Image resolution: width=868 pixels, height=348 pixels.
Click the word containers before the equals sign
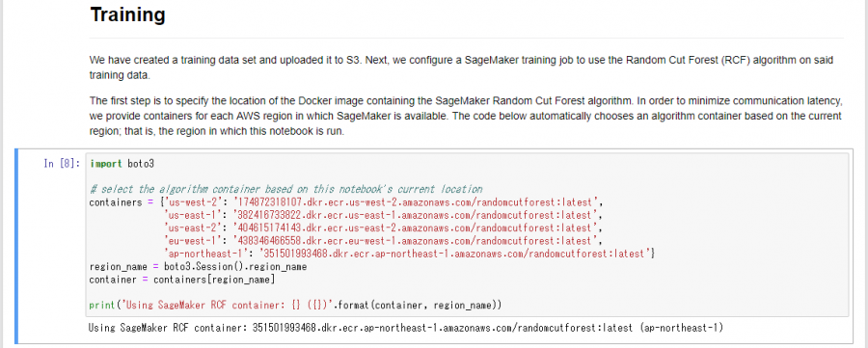coord(116,201)
